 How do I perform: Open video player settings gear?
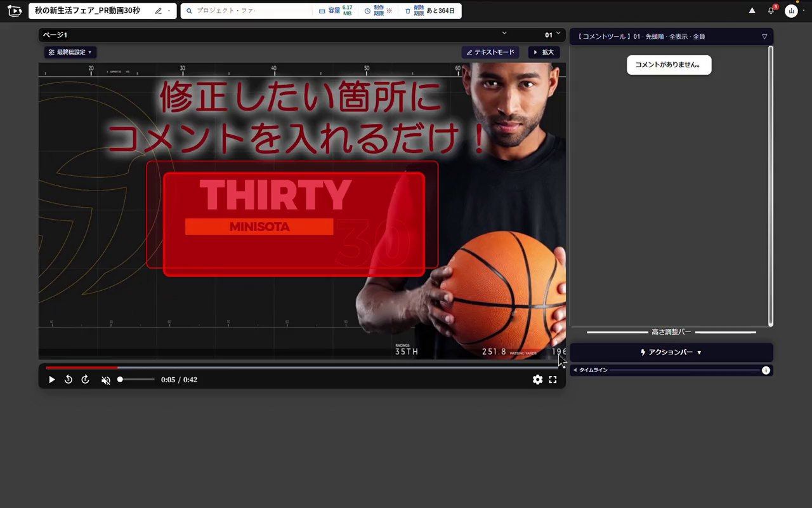[538, 380]
